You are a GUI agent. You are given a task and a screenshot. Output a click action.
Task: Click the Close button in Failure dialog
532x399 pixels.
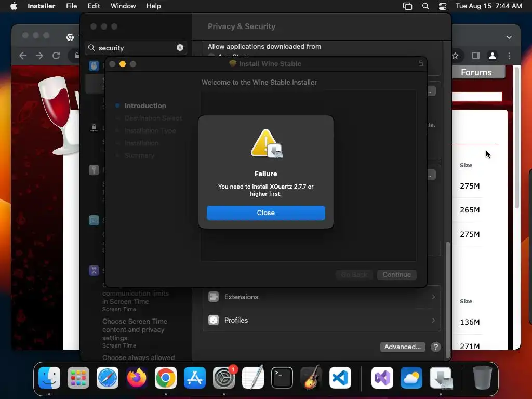tap(265, 212)
